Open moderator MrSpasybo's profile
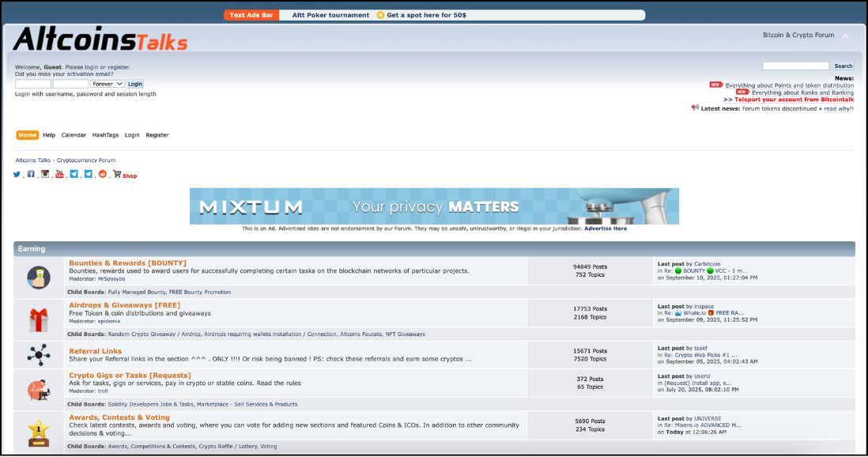The height and width of the screenshot is (457, 868). click(111, 278)
